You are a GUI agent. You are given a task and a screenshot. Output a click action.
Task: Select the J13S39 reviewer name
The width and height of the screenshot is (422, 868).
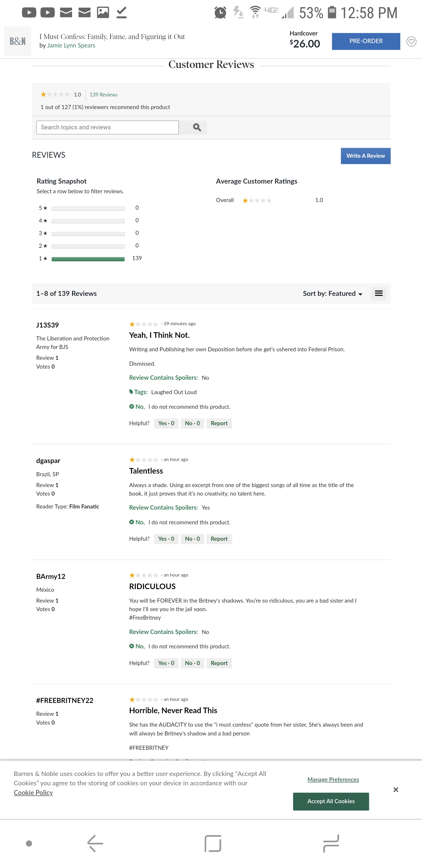pyautogui.click(x=47, y=325)
